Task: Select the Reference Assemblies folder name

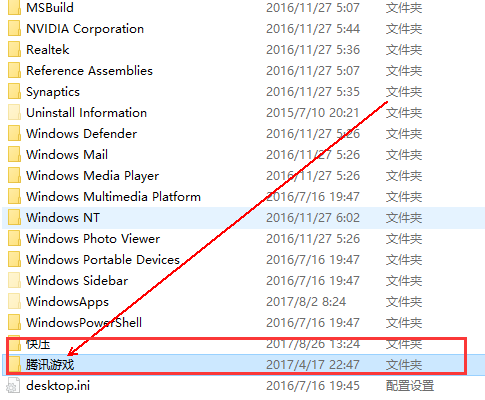Action: 89,71
